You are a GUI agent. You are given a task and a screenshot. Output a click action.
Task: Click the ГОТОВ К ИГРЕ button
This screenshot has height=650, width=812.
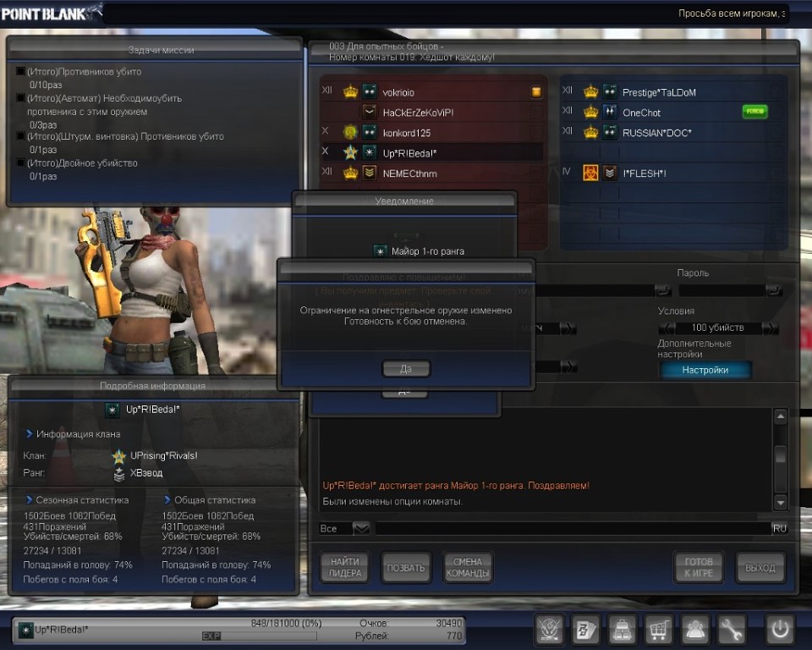[699, 568]
